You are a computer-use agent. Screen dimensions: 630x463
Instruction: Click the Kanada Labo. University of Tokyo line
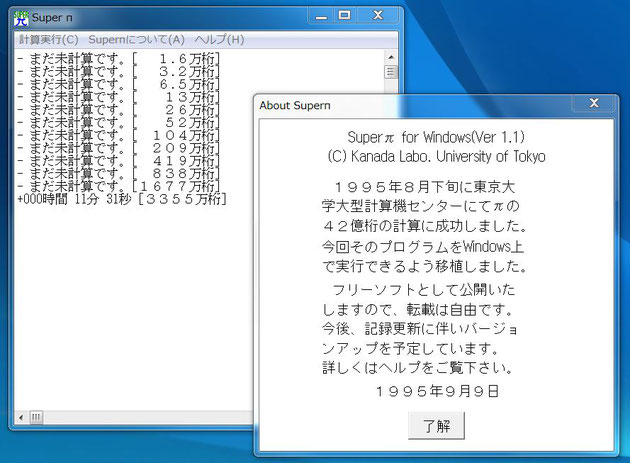click(x=436, y=156)
